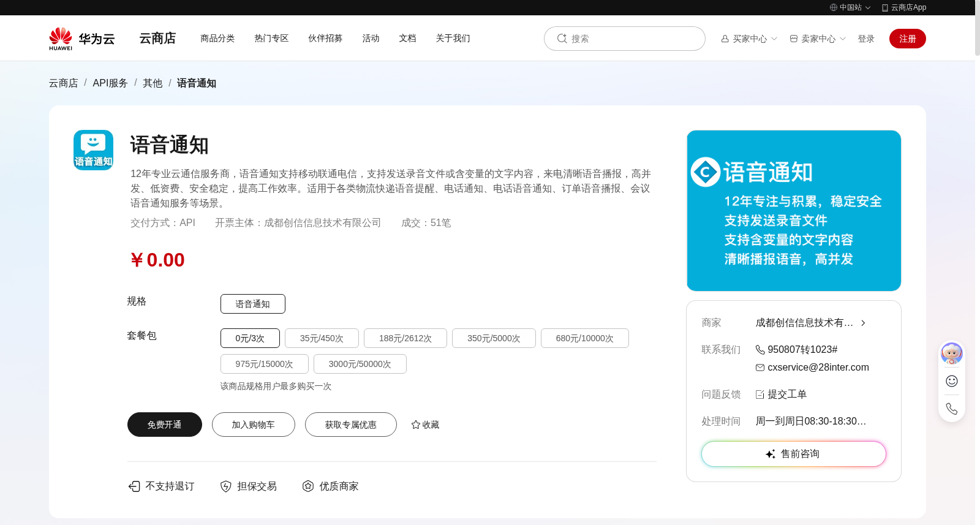Click the 搜索 input field
Image resolution: width=980 pixels, height=525 pixels.
[x=625, y=39]
